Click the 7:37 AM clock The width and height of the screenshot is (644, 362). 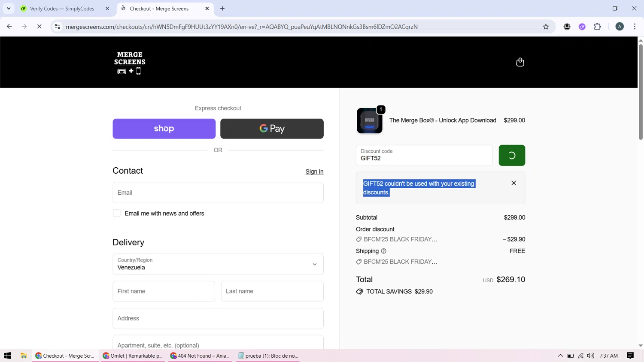click(608, 356)
